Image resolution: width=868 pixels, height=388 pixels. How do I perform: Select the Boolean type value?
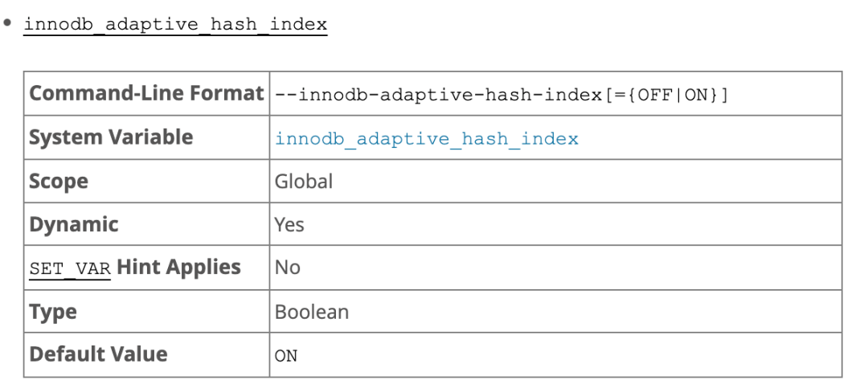pos(312,312)
